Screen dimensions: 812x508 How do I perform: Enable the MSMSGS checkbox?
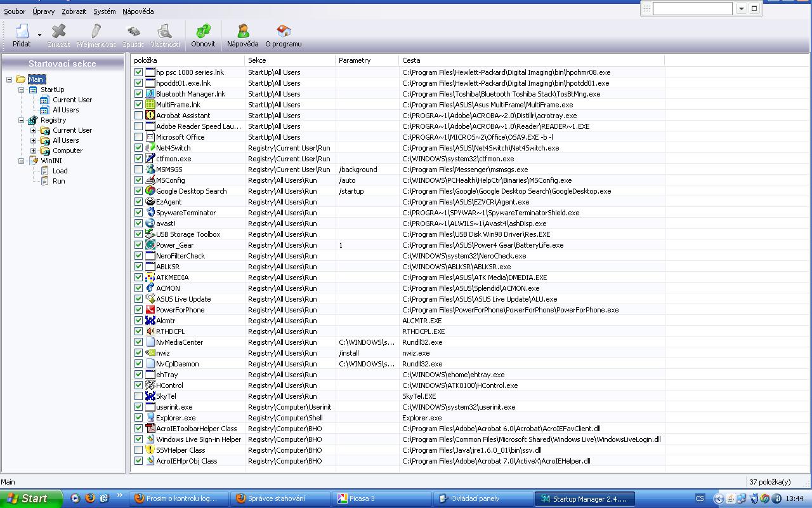138,170
